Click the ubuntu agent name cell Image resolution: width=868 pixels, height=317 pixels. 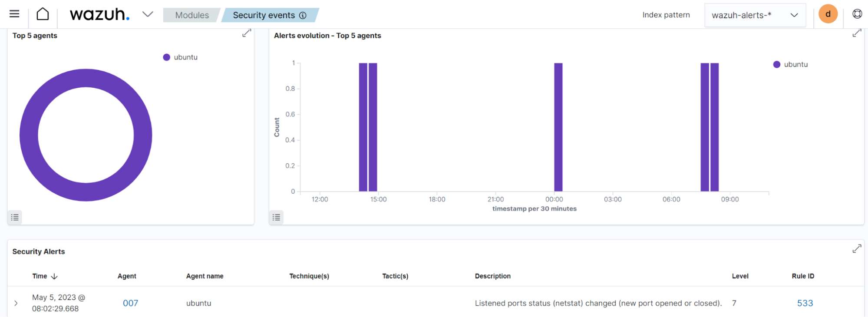point(198,303)
